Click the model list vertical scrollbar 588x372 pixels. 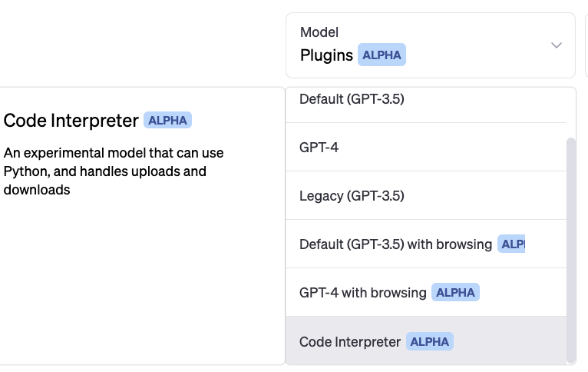(570, 246)
